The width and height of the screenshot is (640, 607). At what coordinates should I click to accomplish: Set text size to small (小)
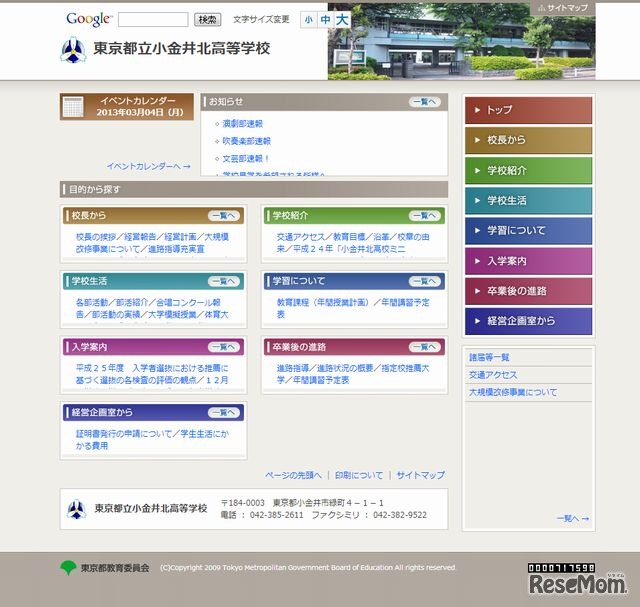[309, 20]
